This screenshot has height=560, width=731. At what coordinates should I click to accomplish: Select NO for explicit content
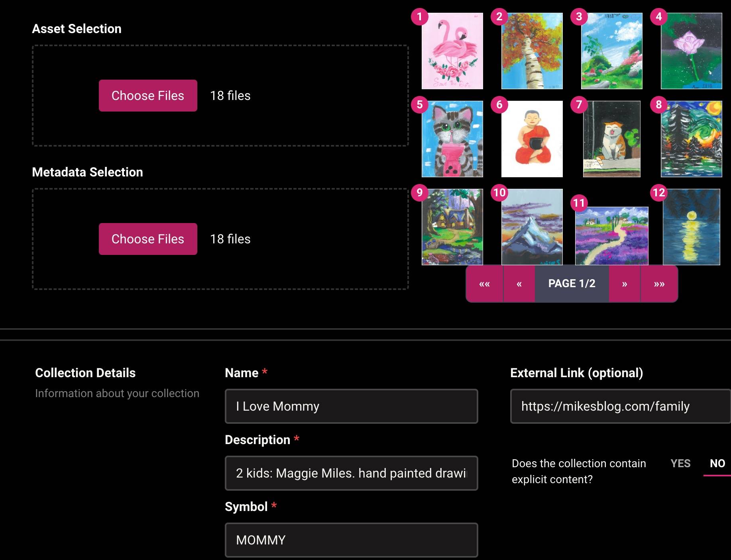pos(717,464)
